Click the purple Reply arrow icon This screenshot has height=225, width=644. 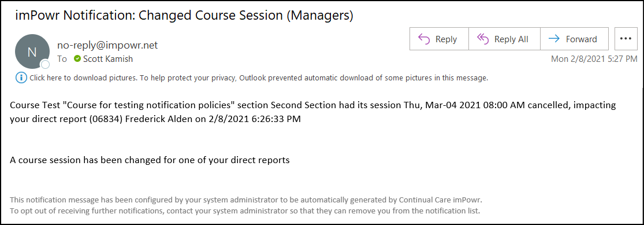pyautogui.click(x=423, y=39)
